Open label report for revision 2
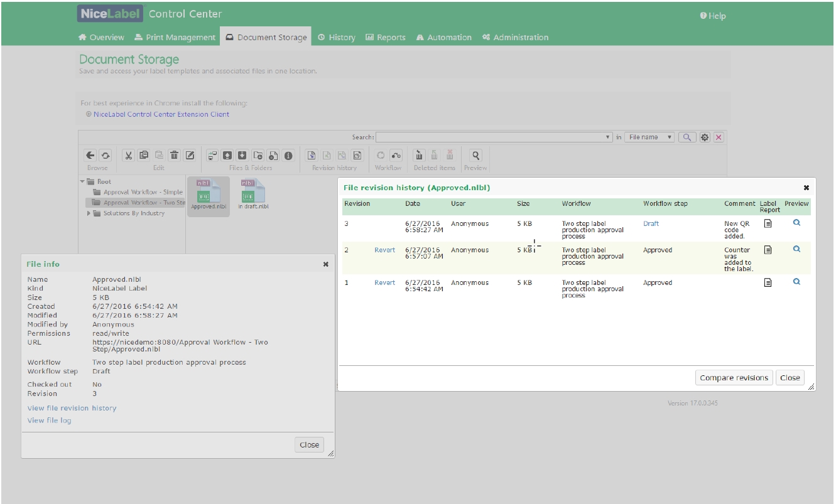 768,250
